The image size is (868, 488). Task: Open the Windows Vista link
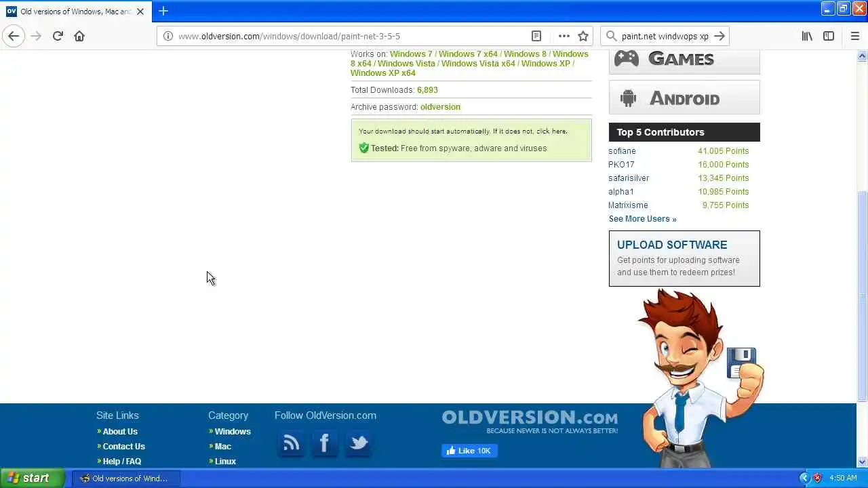[x=406, y=64]
